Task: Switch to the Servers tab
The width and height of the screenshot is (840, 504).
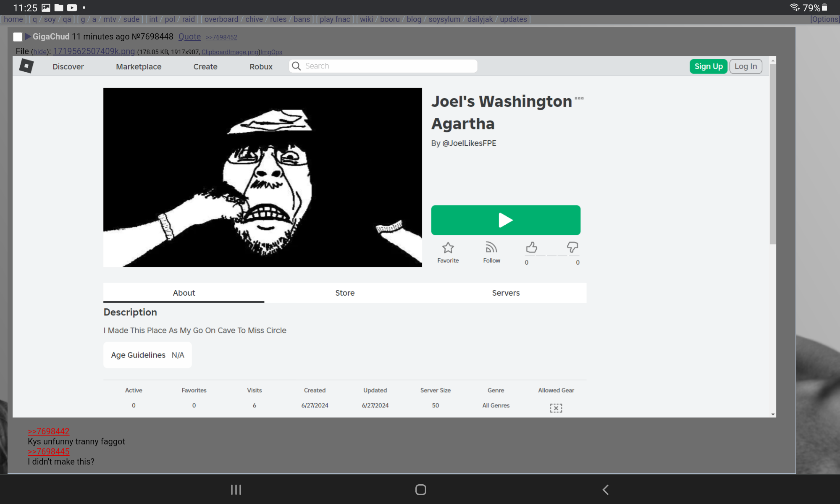Action: [x=506, y=293]
